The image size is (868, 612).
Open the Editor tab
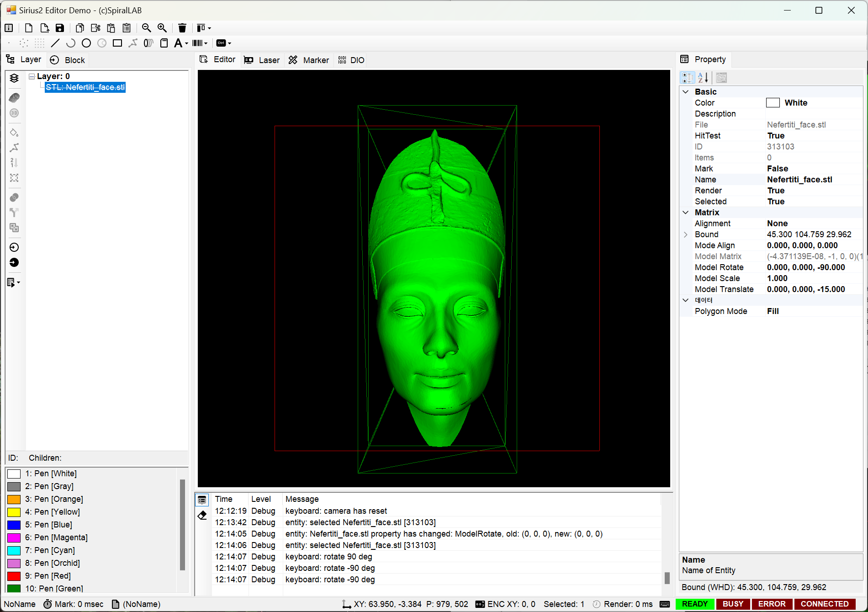coord(218,59)
